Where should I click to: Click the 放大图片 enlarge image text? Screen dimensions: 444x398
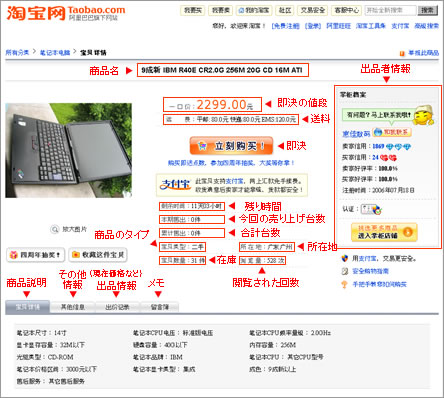(75, 229)
